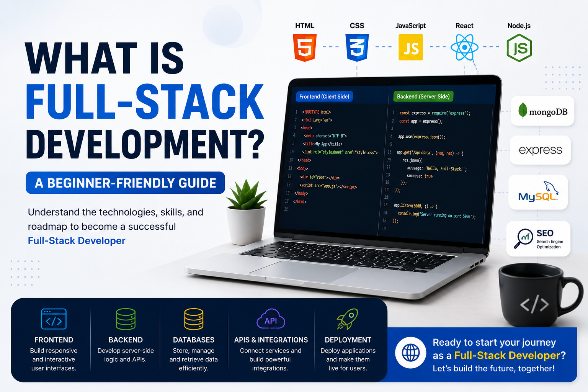Click the Frontend browser code icon
The image size is (588, 392).
[x=54, y=319]
